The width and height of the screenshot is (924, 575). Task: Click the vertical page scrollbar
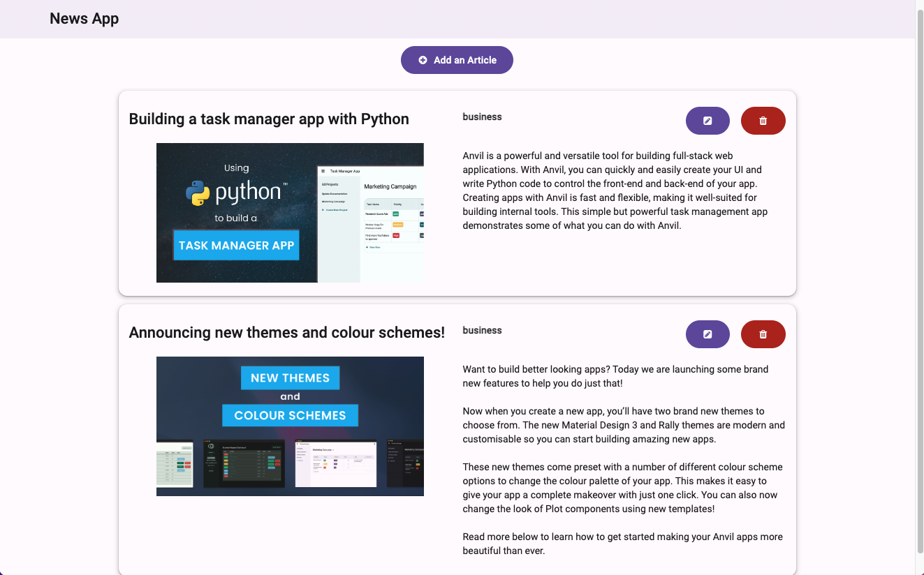pos(919,279)
